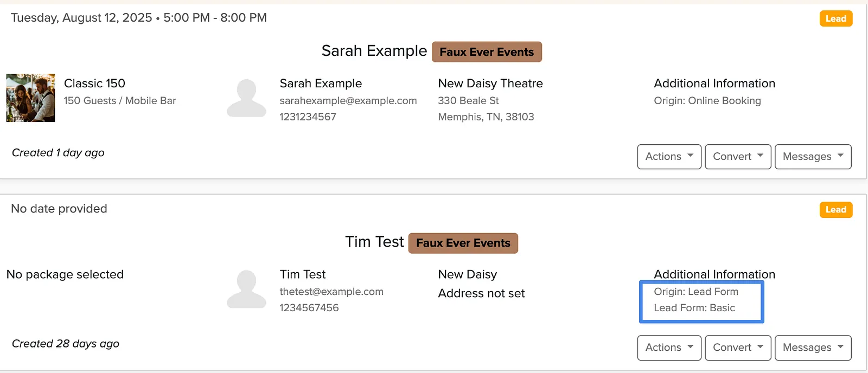Select Faux Ever Events tag beside Sarah Example
Screen dimensions: 868x373
tap(487, 52)
